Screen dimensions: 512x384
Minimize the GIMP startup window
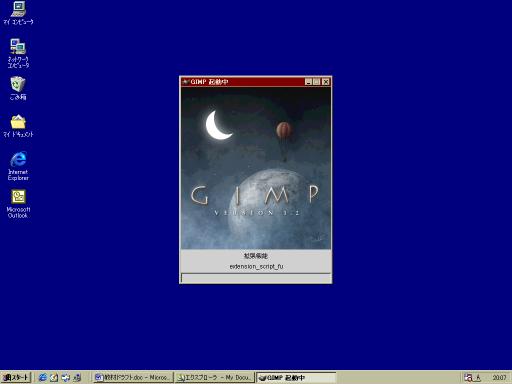point(308,82)
